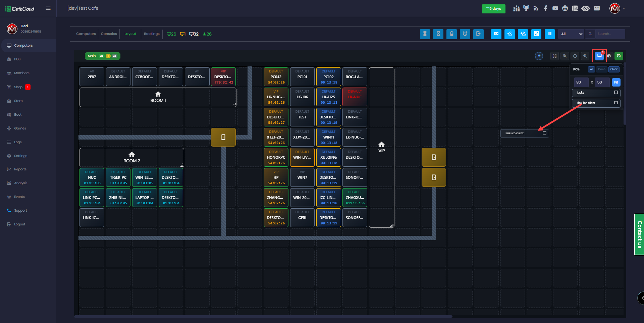Click the 3D cube view icon
The width and height of the screenshot is (644, 323).
pyautogui.click(x=609, y=56)
